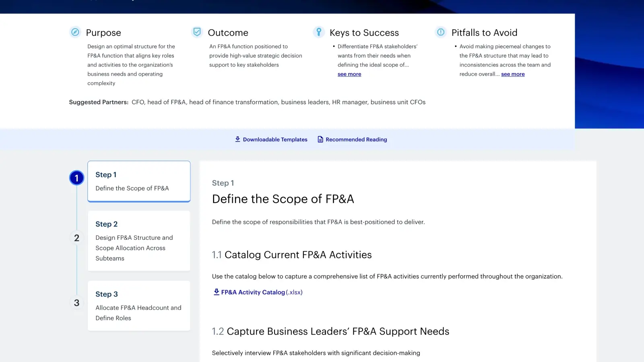Open Step 3 Allocate FP&A Headcount card
The image size is (644, 362).
point(138,306)
